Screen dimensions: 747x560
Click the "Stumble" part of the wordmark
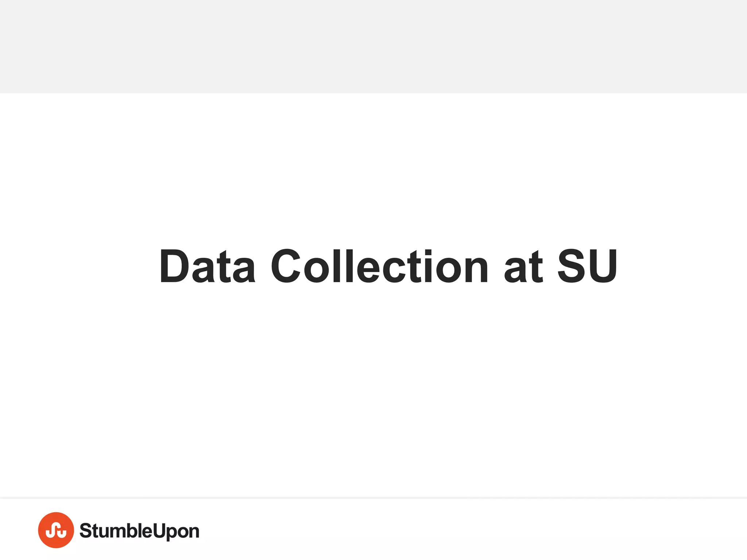(116, 531)
